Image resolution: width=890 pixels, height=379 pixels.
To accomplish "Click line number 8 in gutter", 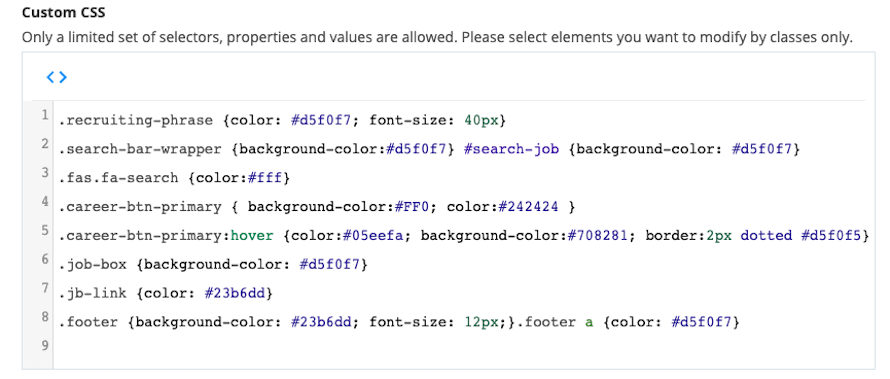I will tap(44, 317).
